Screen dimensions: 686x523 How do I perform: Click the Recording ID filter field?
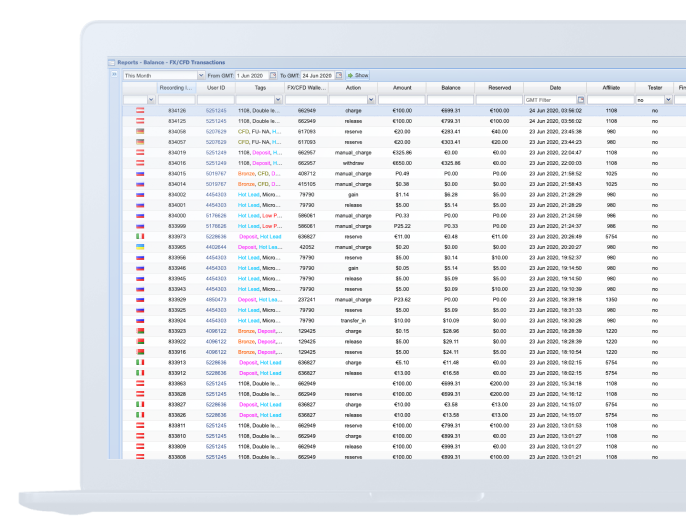click(x=176, y=100)
